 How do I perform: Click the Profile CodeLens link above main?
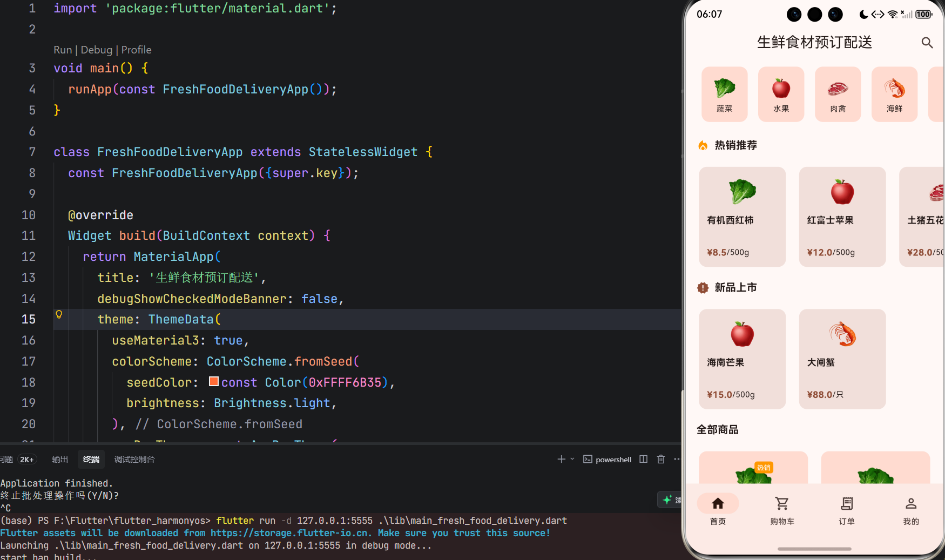click(136, 50)
